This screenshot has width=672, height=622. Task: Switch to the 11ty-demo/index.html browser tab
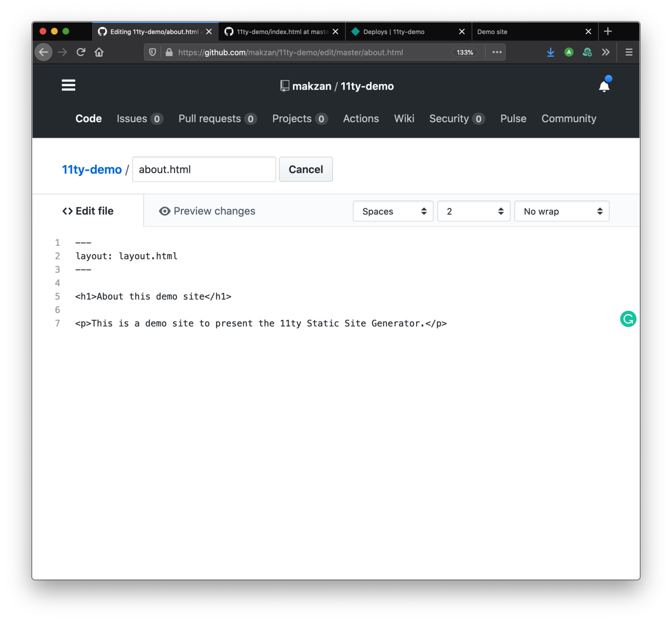[282, 32]
